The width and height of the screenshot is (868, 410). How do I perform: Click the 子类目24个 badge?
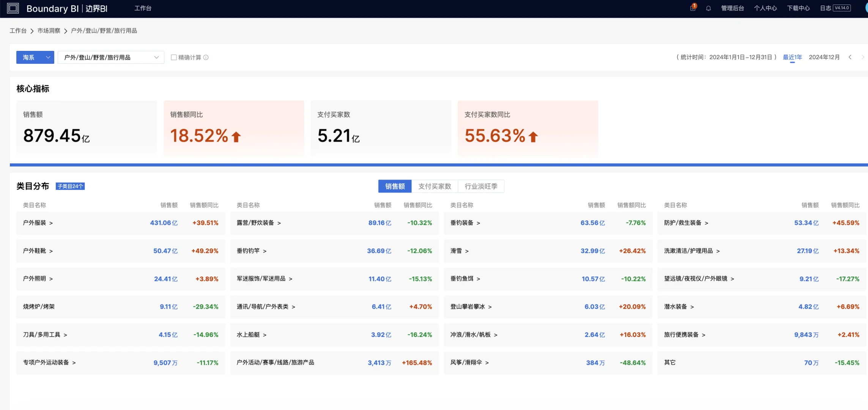point(70,186)
